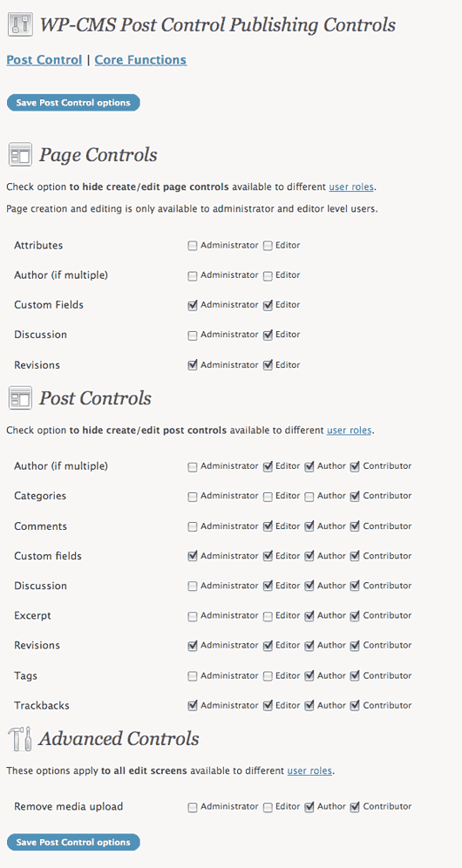Viewport: 462px width, 868px height.
Task: Click the Advanced Controls tools icon
Action: click(x=20, y=738)
